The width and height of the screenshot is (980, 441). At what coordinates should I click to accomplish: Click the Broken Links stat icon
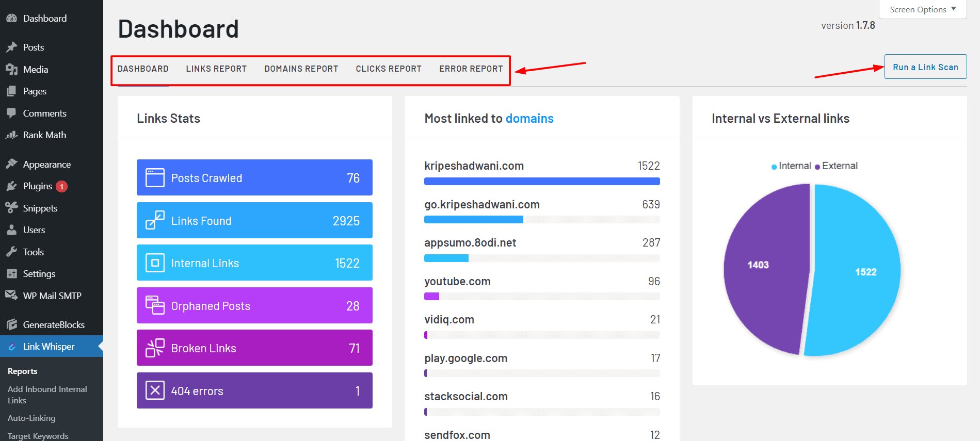(x=155, y=348)
